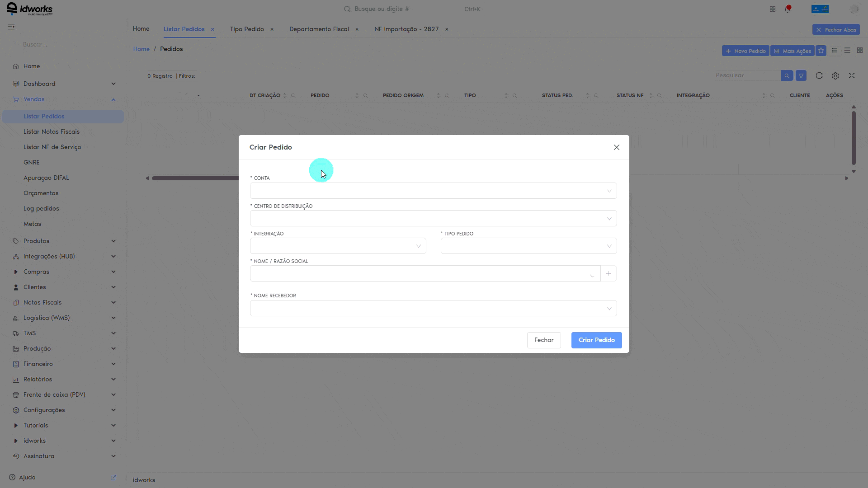Screen dimensions: 868x488
Task: Click the Criar Pedido button
Action: point(596,340)
